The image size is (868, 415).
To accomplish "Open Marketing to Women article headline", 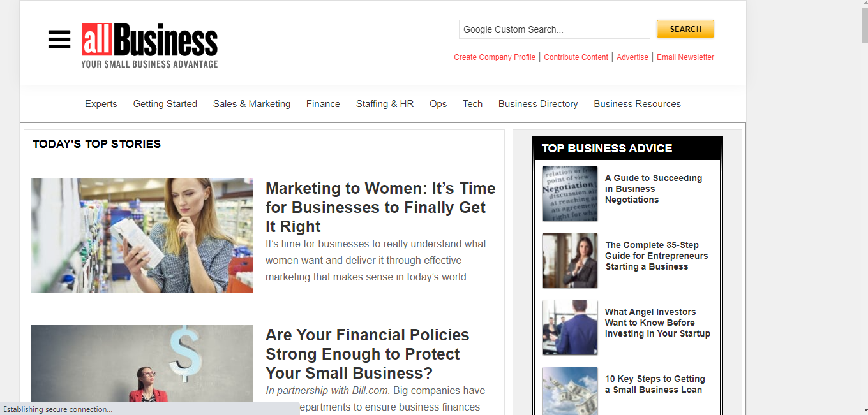I will (380, 207).
